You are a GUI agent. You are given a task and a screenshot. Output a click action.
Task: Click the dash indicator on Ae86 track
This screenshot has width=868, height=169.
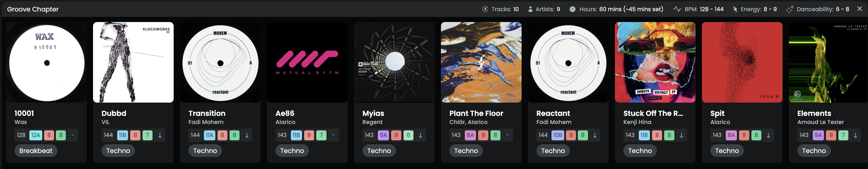(x=333, y=135)
